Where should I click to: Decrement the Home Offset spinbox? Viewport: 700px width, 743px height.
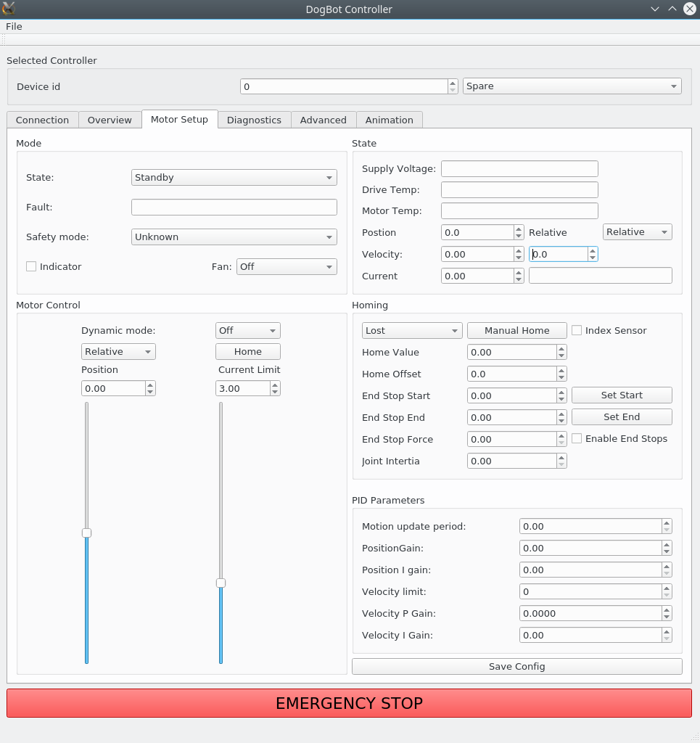561,377
